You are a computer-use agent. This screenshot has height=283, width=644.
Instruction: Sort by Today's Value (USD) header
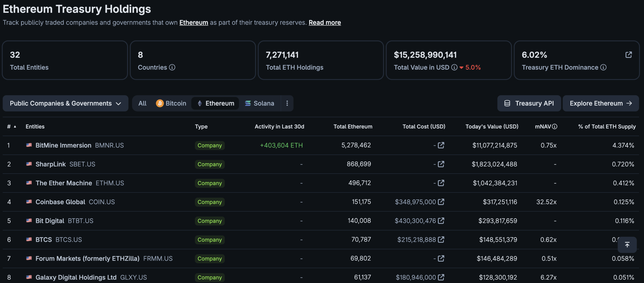coord(492,127)
